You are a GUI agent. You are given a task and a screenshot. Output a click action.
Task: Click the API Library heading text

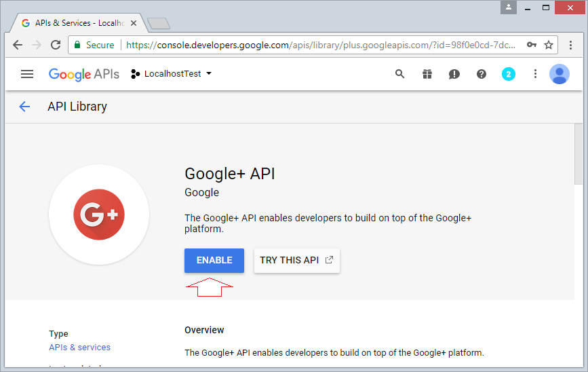tap(77, 107)
